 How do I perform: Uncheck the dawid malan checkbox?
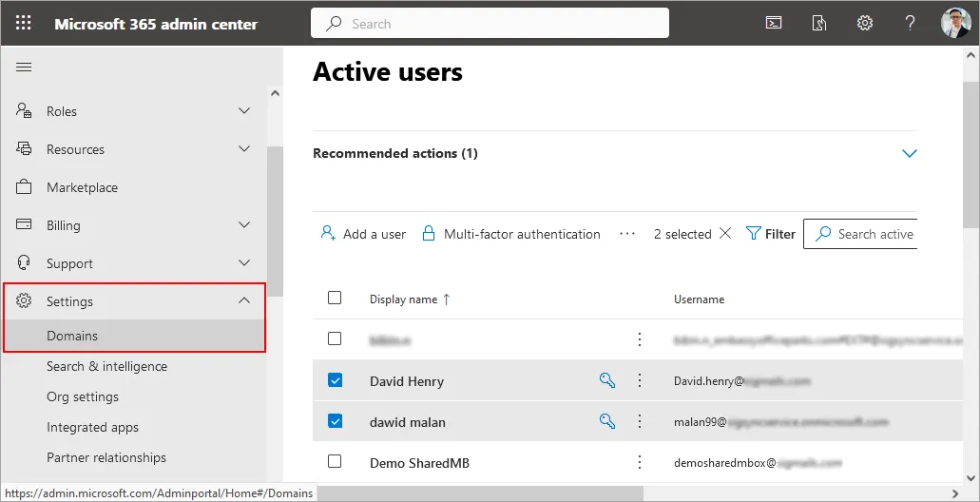pos(335,421)
